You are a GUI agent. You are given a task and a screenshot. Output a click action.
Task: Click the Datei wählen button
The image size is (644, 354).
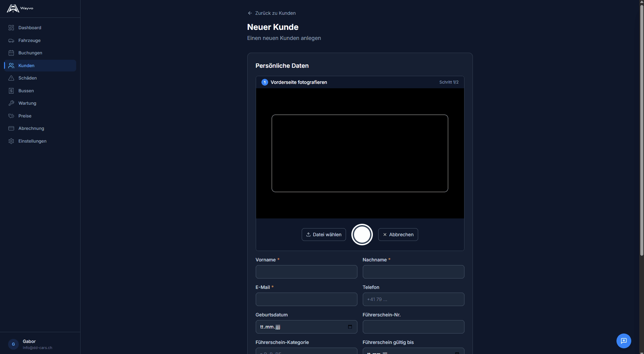[x=324, y=235]
